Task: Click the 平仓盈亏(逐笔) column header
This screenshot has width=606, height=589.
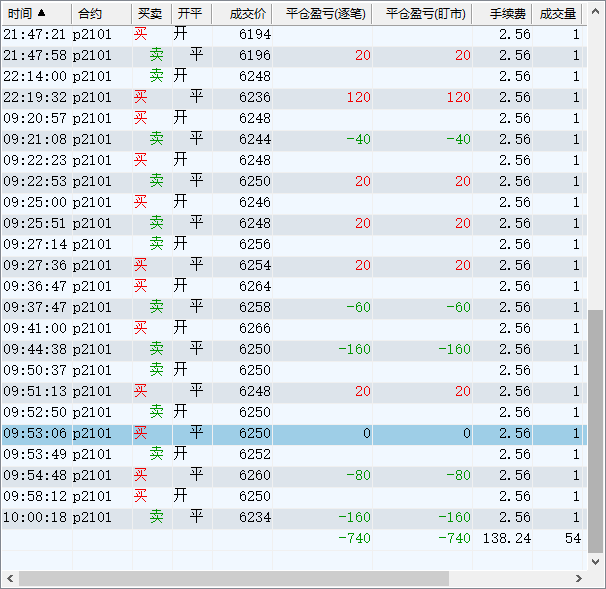Action: point(325,14)
